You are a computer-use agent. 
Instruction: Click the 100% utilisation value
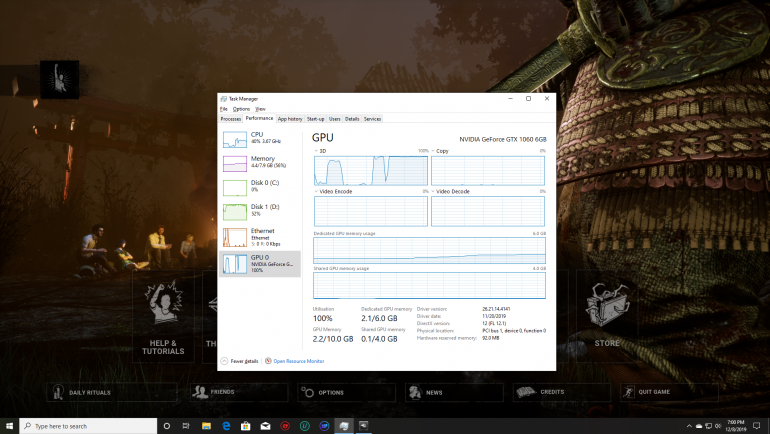(x=323, y=318)
